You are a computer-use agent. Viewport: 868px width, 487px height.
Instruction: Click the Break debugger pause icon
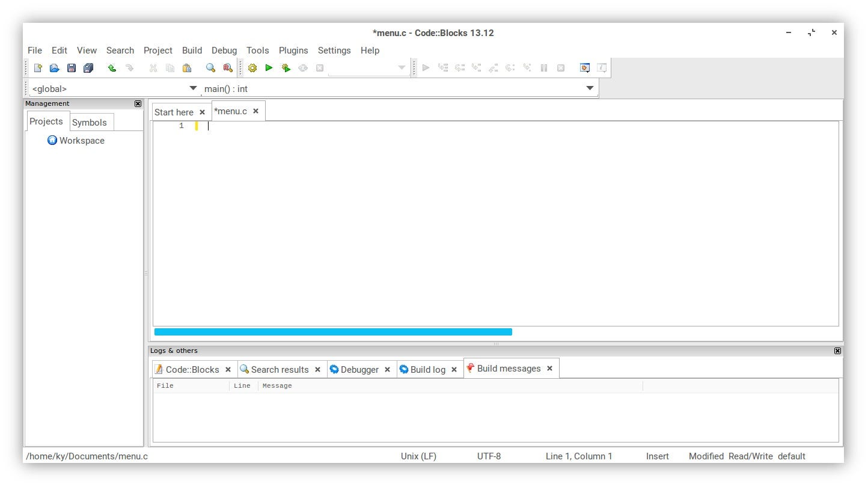coord(544,68)
